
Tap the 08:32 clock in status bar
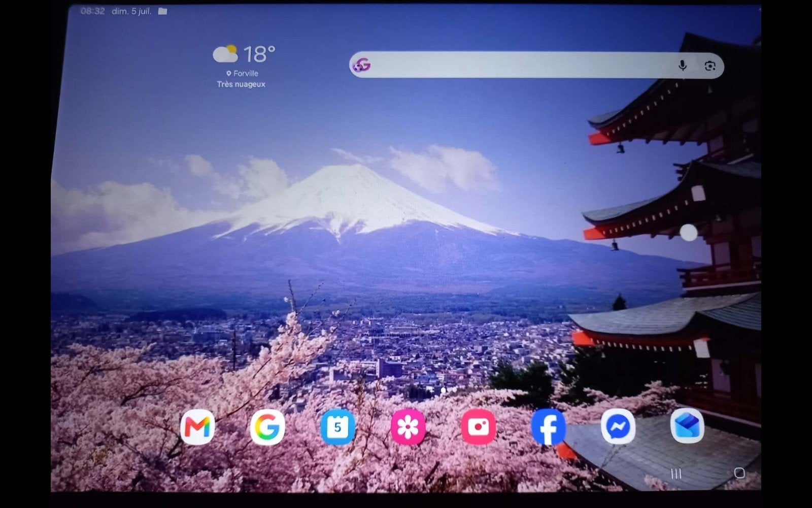(x=92, y=11)
